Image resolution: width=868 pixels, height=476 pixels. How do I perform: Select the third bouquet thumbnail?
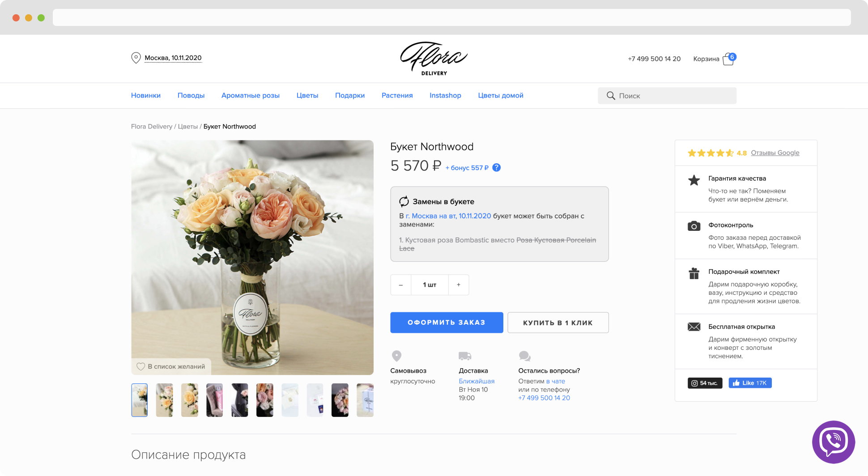pyautogui.click(x=190, y=400)
